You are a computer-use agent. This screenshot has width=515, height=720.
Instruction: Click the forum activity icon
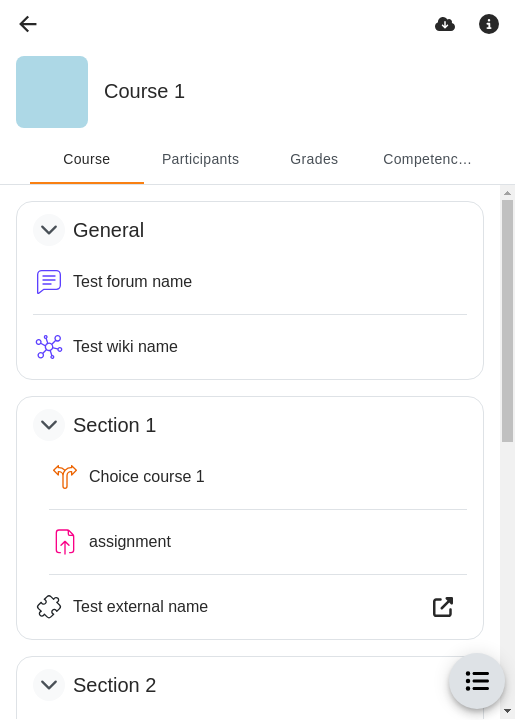(49, 281)
